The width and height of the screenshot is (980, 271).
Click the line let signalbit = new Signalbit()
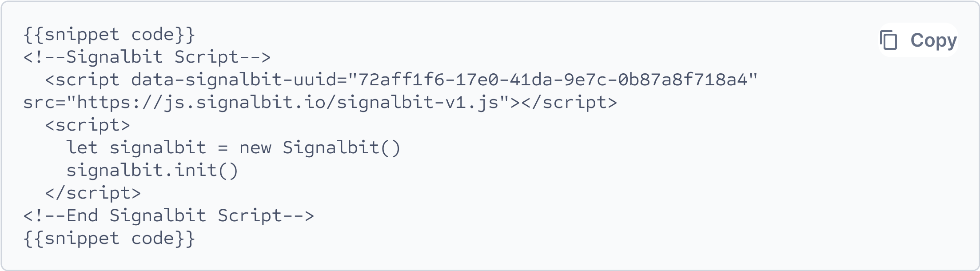tap(233, 147)
